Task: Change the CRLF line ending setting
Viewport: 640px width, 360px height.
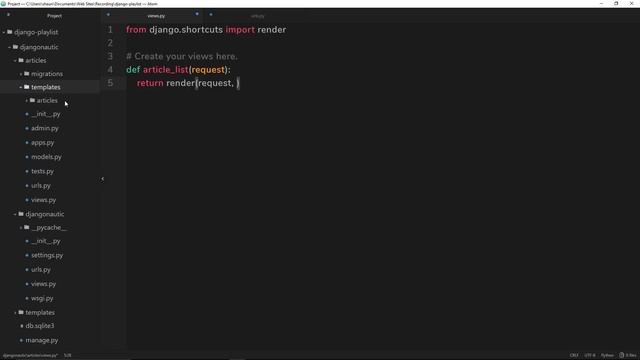Action: pyautogui.click(x=574, y=356)
